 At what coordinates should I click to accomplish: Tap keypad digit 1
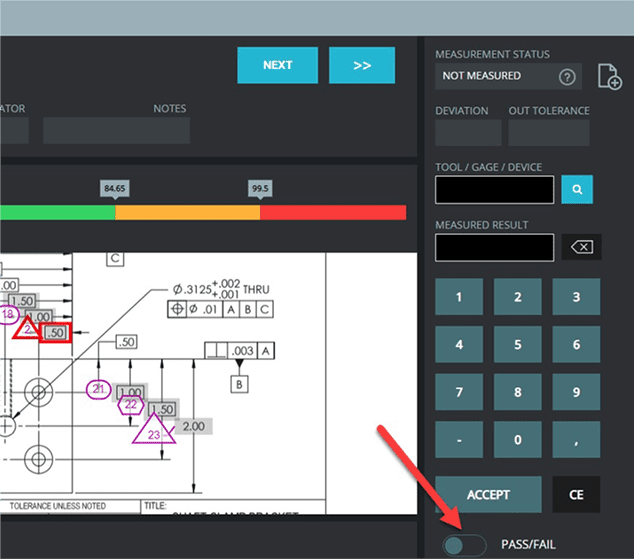coord(459,297)
